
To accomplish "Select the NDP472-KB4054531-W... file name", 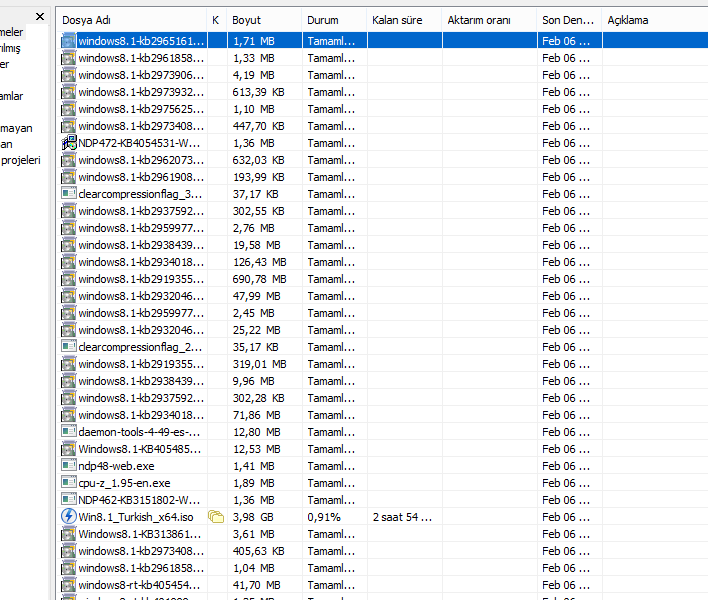I will coord(139,143).
